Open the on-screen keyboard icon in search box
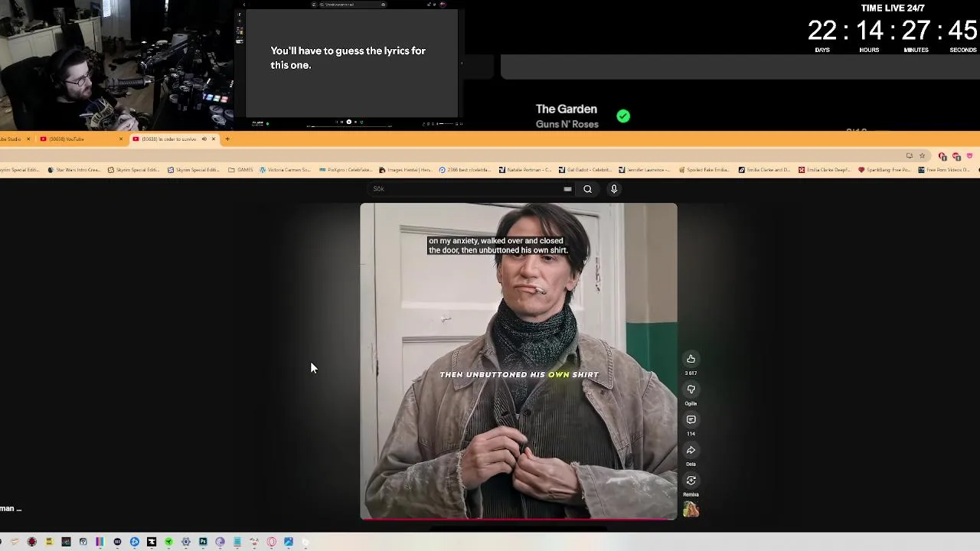The height and width of the screenshot is (551, 980). 567,189
